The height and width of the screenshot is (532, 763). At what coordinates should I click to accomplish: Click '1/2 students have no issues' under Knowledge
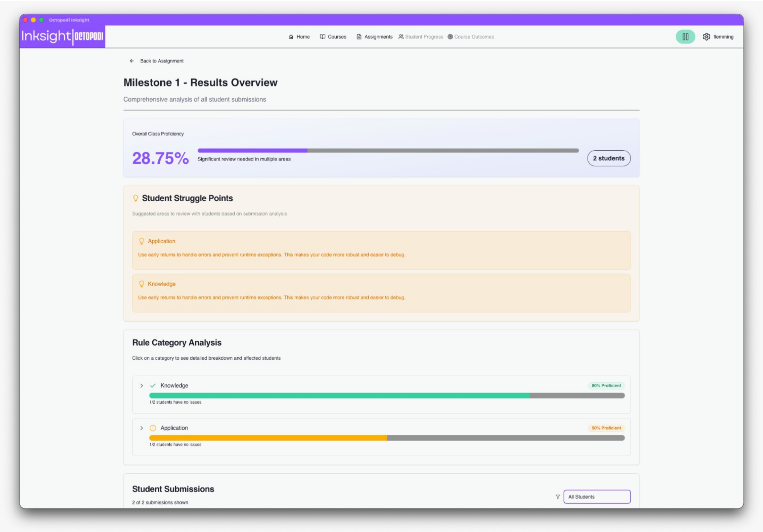(175, 402)
